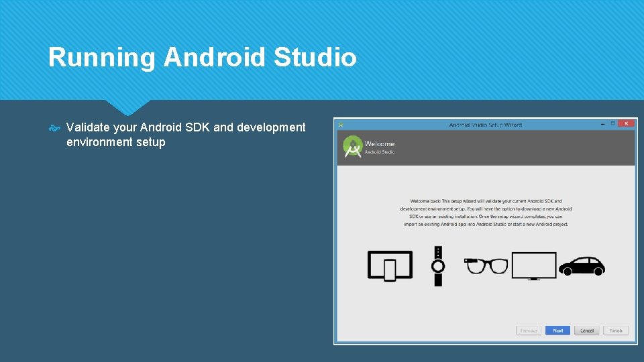
Task: Maximize the Setup Wizard window
Action: point(612,123)
